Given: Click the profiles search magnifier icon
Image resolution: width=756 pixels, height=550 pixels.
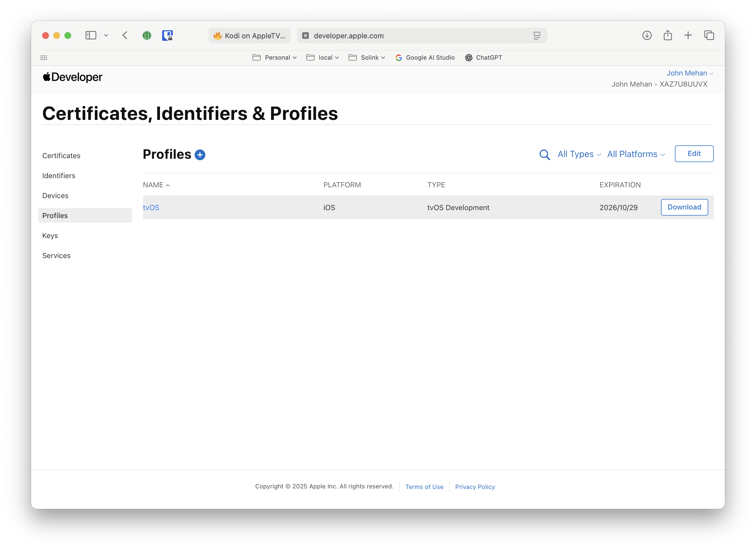Looking at the screenshot, I should click(544, 155).
